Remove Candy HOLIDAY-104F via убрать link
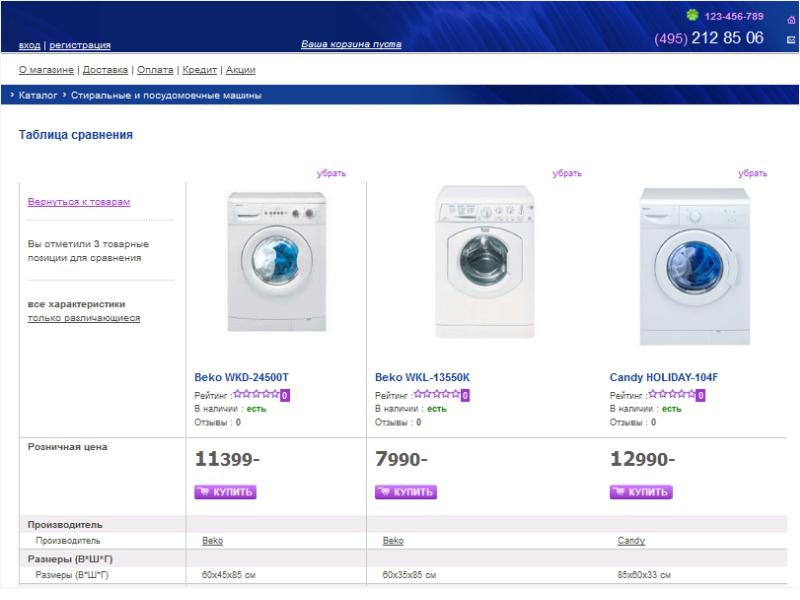 (752, 173)
